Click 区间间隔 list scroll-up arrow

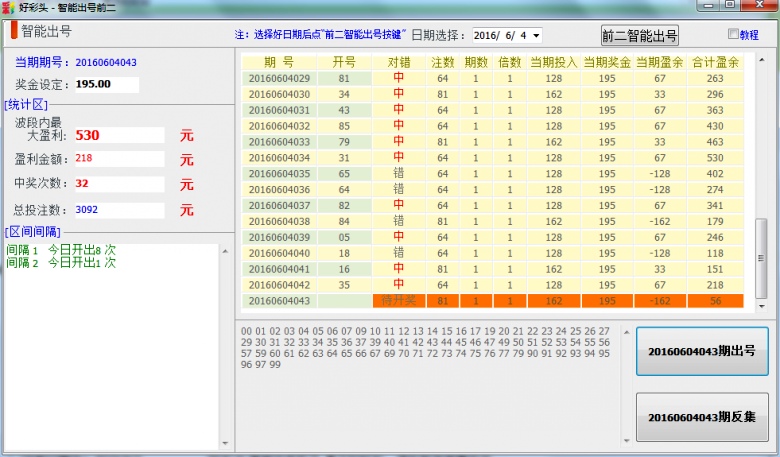coord(225,249)
